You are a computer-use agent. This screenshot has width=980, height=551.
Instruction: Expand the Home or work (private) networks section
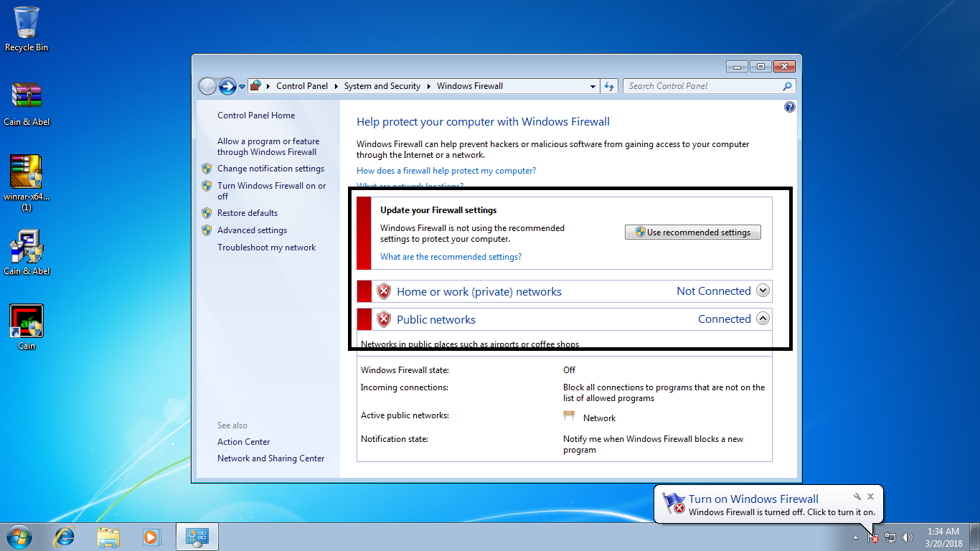coord(763,291)
